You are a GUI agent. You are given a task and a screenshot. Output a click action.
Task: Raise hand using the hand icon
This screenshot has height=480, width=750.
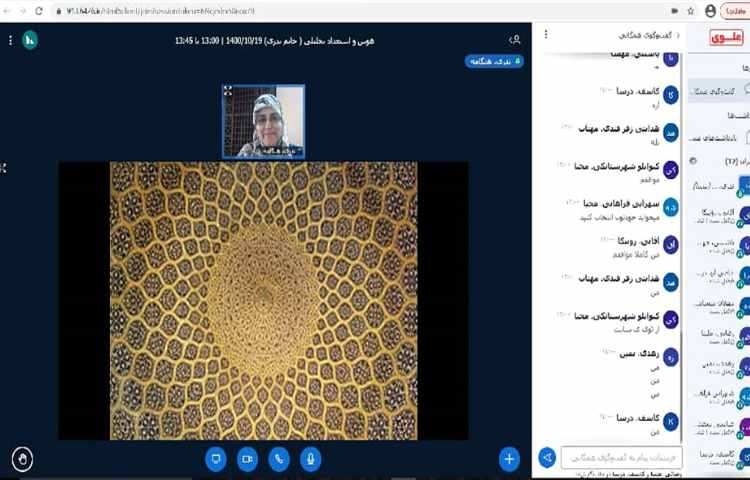(22, 459)
